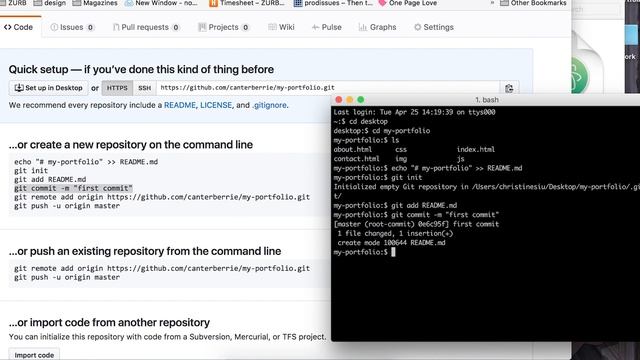Open the .gitignore link

pyautogui.click(x=269, y=105)
